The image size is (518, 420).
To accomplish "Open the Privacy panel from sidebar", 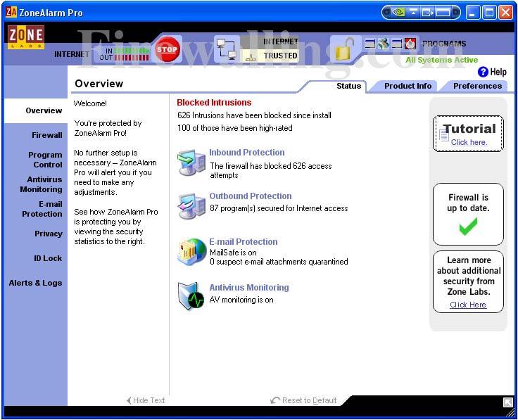I will point(49,234).
